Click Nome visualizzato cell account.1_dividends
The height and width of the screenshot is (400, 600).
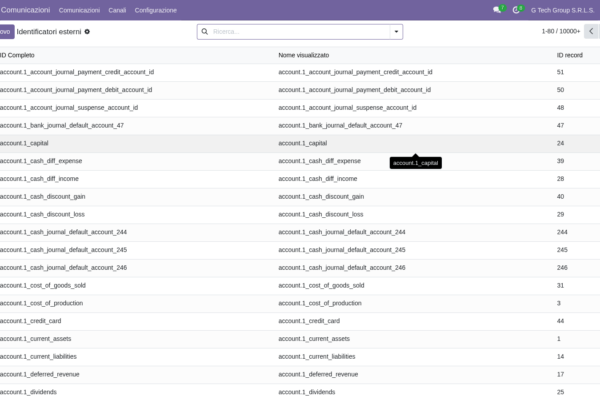click(307, 392)
